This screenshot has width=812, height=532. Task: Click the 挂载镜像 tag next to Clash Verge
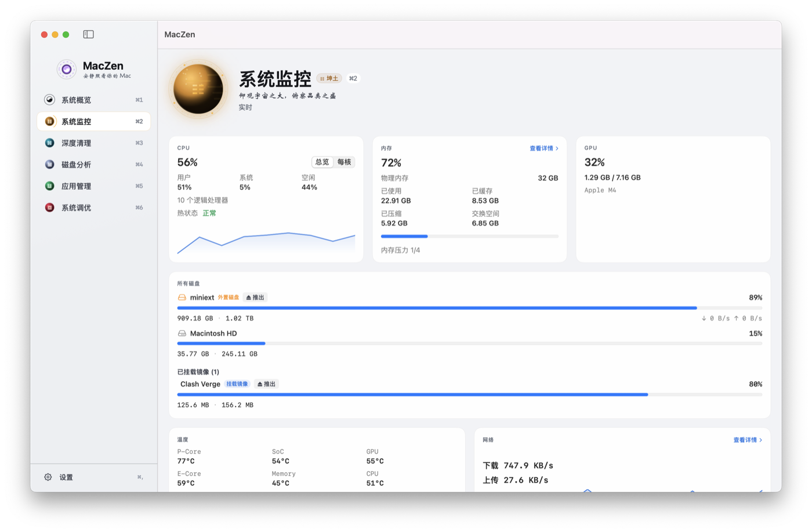(237, 384)
